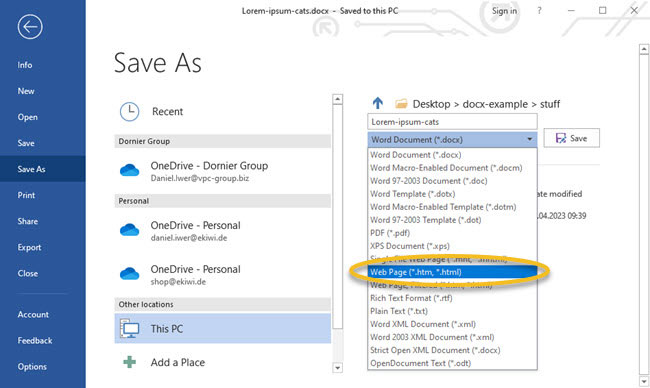Collapse the file type dropdown arrow
650x388 pixels.
coord(530,139)
